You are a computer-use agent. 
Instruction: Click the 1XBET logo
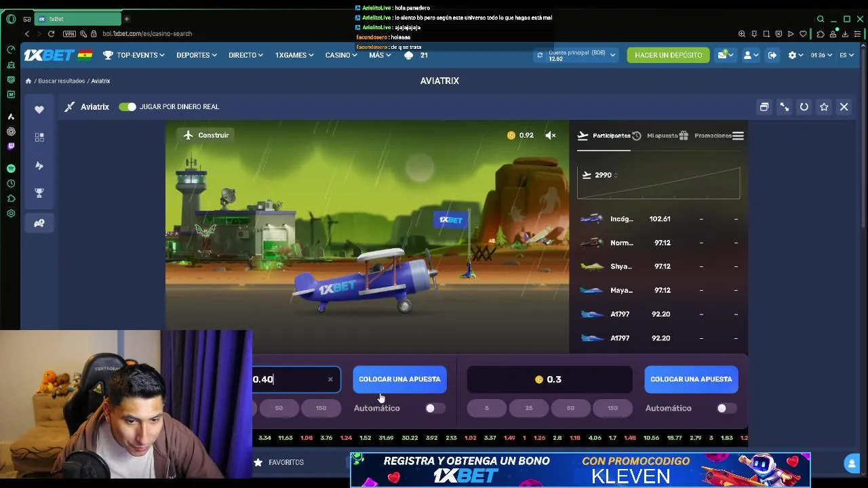pos(50,56)
